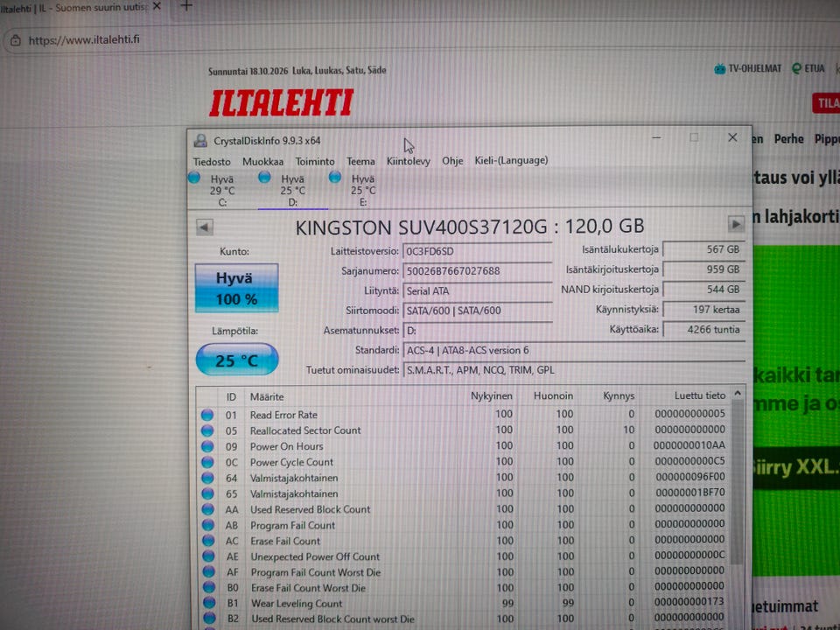Click the Iltalehti logo in the browser
This screenshot has height=630, width=840.
(x=281, y=103)
